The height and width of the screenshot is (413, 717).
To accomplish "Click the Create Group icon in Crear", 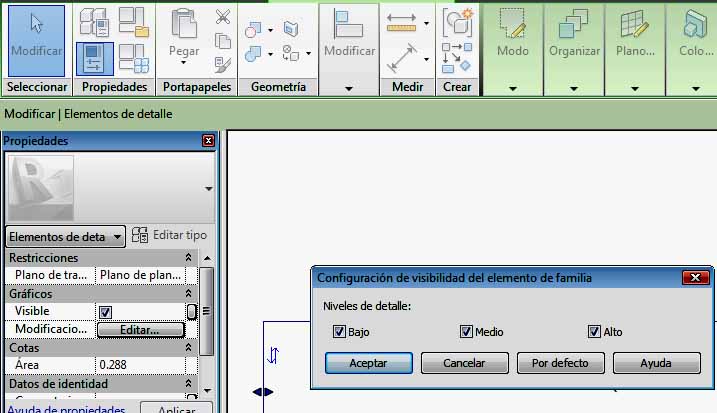I will click(457, 23).
